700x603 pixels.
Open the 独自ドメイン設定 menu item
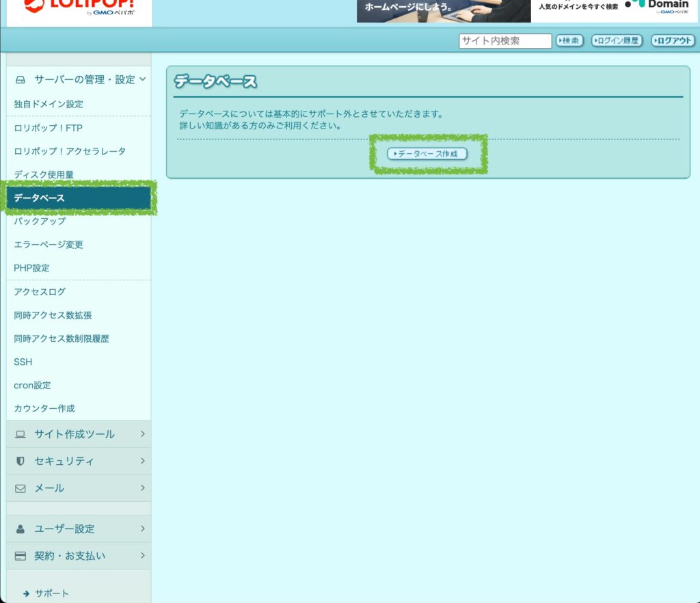[x=49, y=104]
